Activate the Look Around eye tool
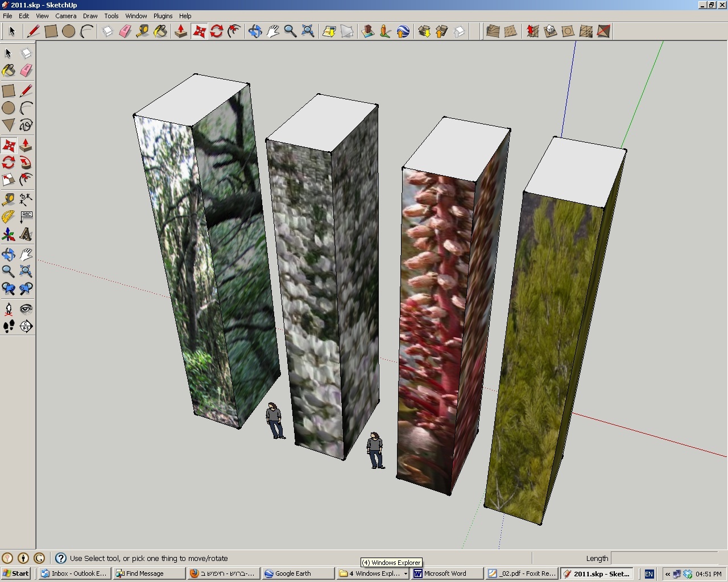728x582 pixels. pyautogui.click(x=26, y=309)
